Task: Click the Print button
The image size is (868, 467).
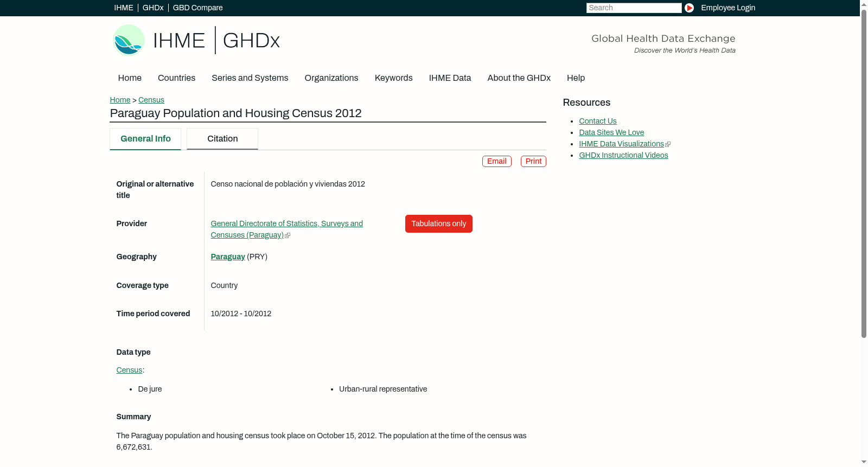Action: [533, 162]
